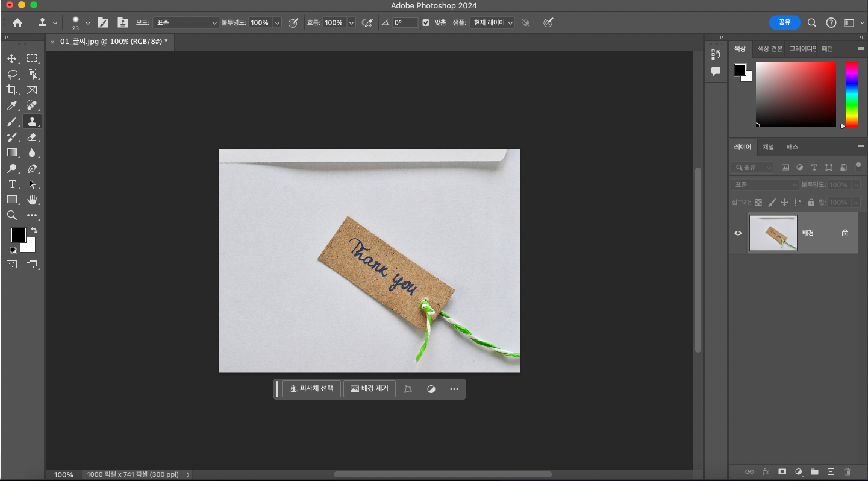This screenshot has height=481, width=868.
Task: Open the layer filter 종류 dropdown
Action: click(752, 167)
